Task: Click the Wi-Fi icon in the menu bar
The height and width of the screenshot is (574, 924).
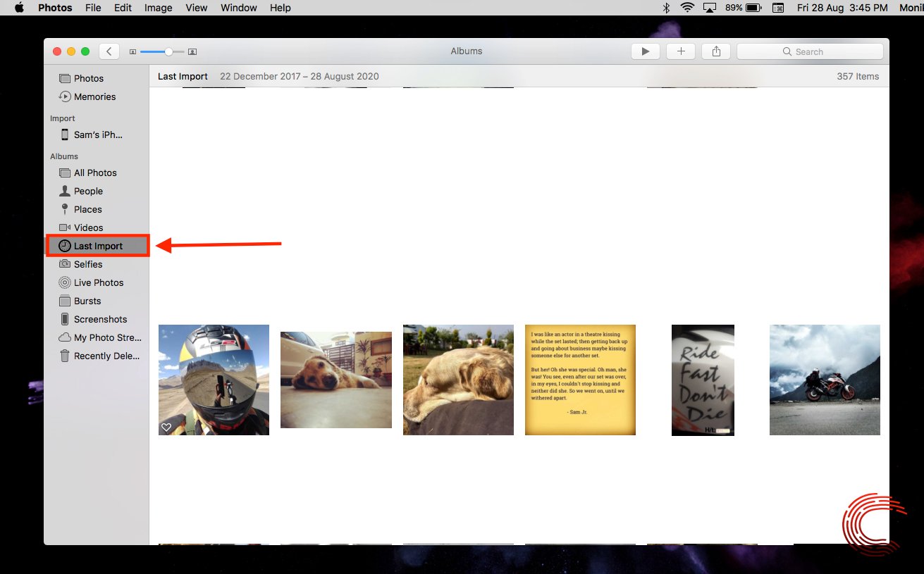Action: click(687, 8)
